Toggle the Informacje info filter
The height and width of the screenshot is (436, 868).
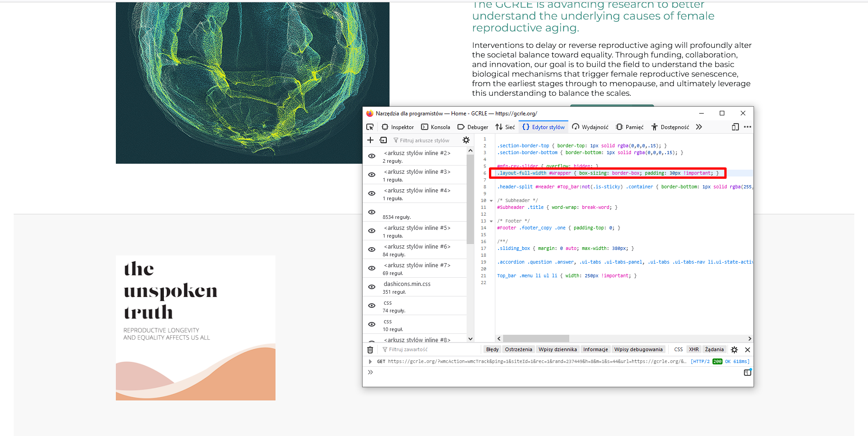(x=595, y=349)
